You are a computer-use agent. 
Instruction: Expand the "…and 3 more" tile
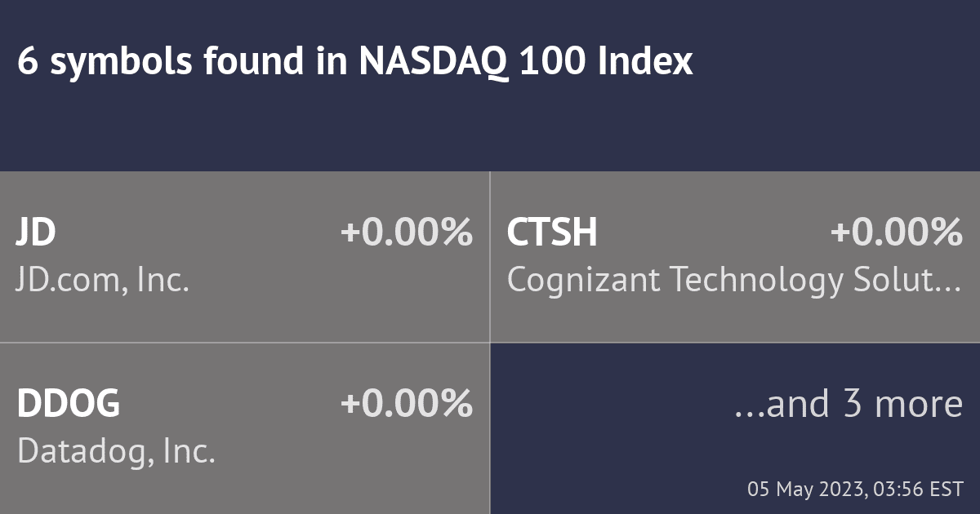849,404
